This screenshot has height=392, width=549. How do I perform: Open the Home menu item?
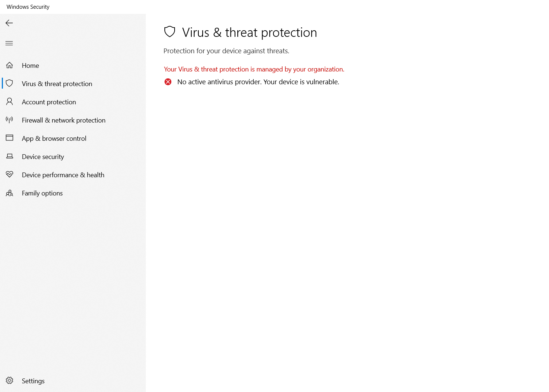click(x=30, y=66)
